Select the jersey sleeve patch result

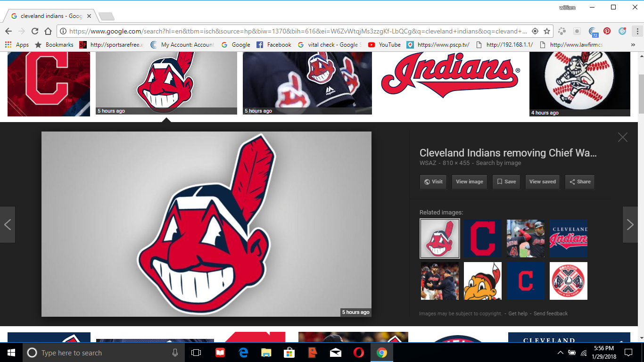(x=307, y=83)
